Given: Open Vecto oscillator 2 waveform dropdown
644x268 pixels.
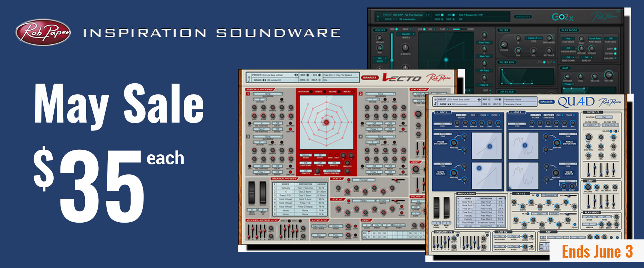Looking at the screenshot, I should point(380,94).
